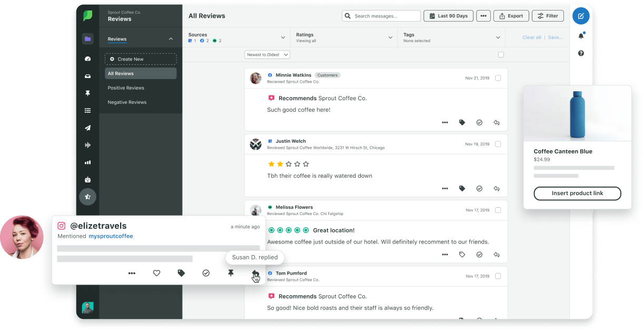Click the blue compose pencil button
The image size is (644, 330).
[x=581, y=16]
